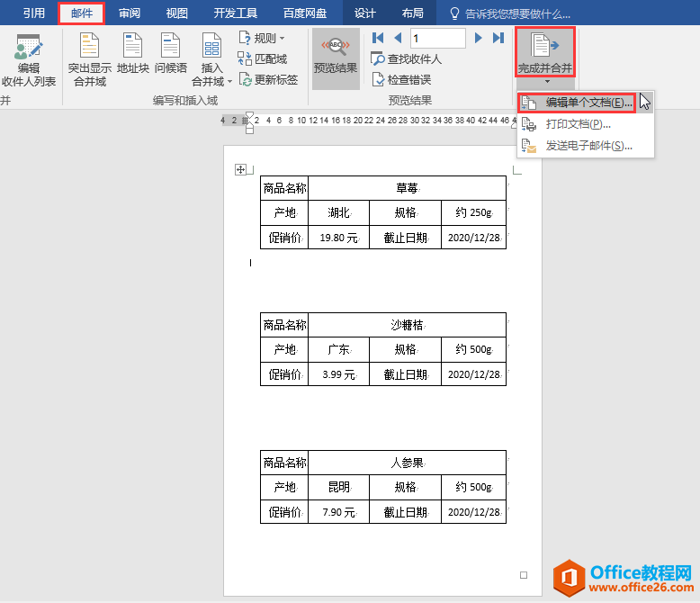Screen dimensions: 700x603
Task: Click the lightbulb Tell Me icon
Action: (454, 13)
